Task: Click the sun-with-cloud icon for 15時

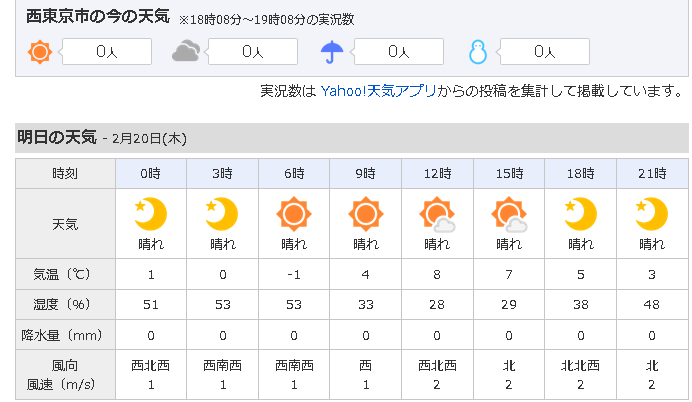Action: tap(509, 214)
